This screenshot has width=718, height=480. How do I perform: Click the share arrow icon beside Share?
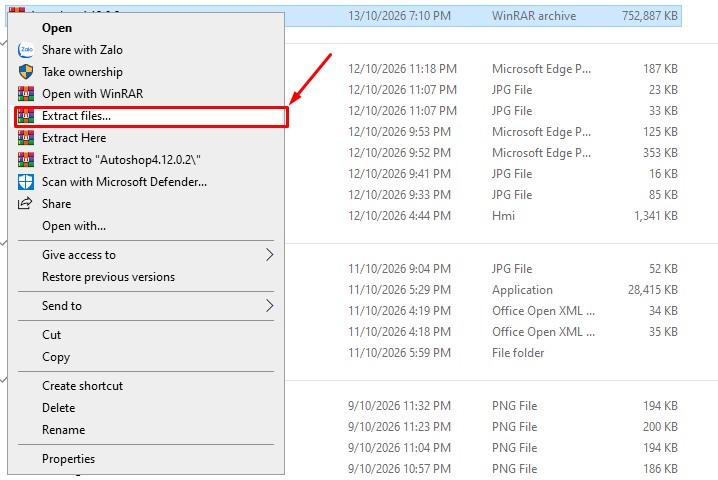[25, 203]
